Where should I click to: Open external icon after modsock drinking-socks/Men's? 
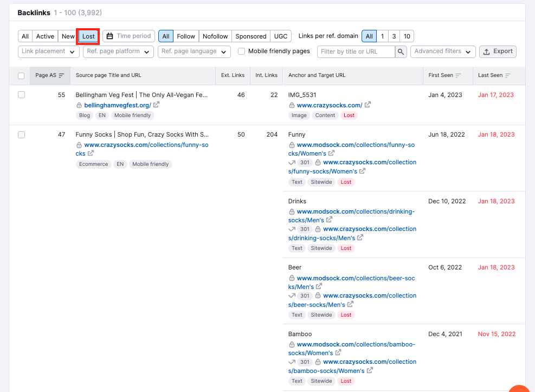(x=329, y=220)
